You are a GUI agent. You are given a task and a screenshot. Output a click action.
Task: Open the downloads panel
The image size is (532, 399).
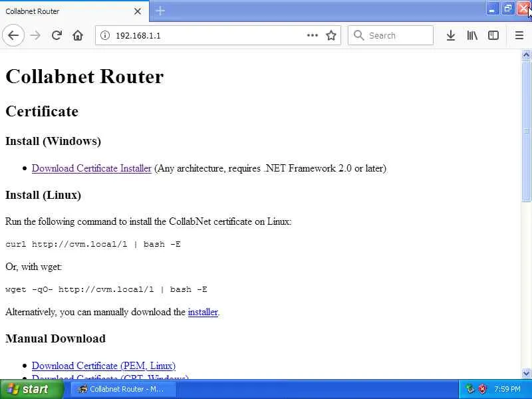point(451,35)
